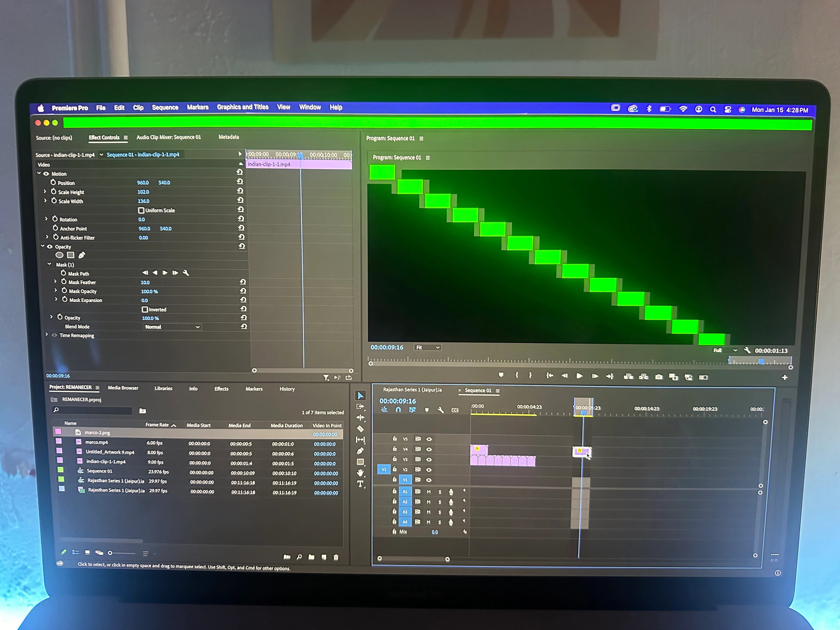
Task: Expand the Time Remapping property
Action: coord(47,335)
